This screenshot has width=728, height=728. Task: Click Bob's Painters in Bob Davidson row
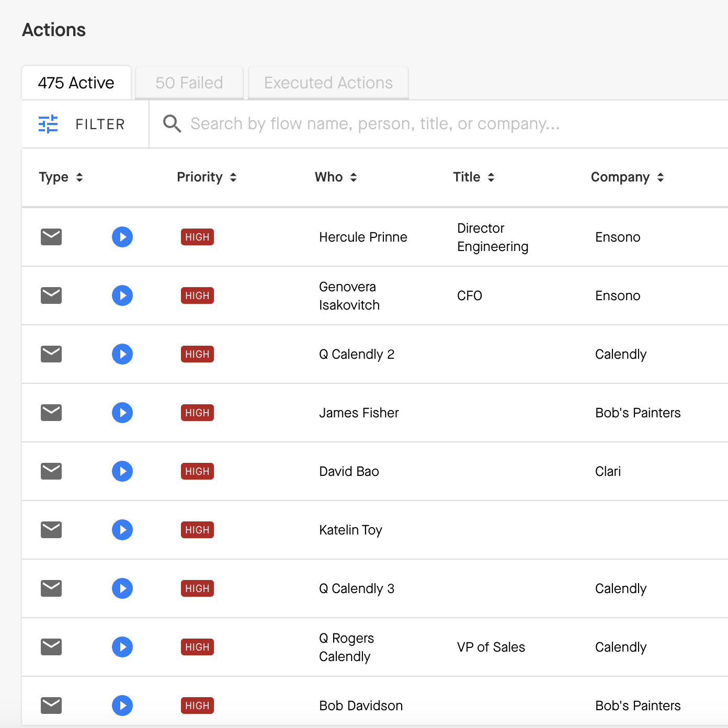(x=638, y=706)
